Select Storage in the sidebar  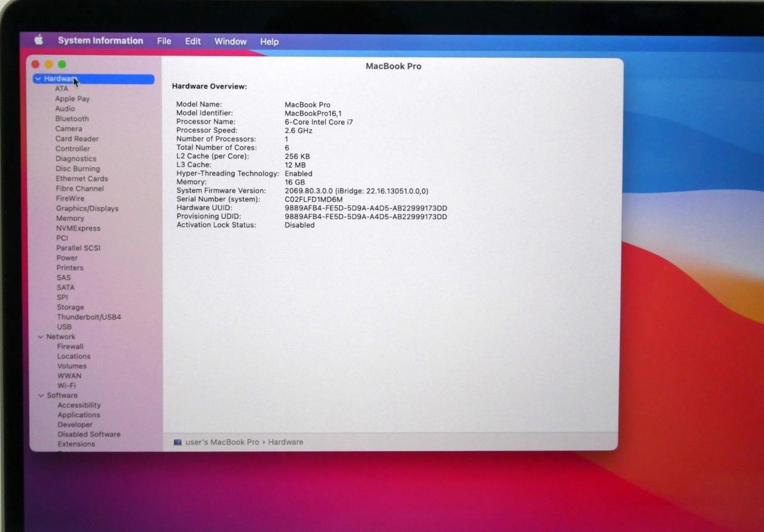pyautogui.click(x=70, y=307)
